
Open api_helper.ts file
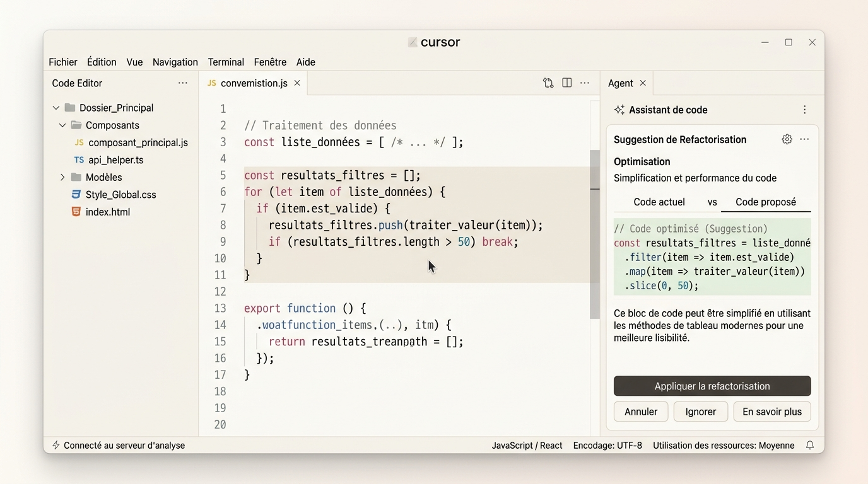pyautogui.click(x=115, y=160)
